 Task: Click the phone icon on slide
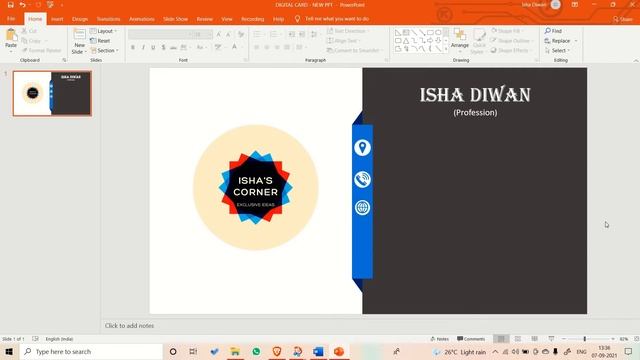(362, 179)
